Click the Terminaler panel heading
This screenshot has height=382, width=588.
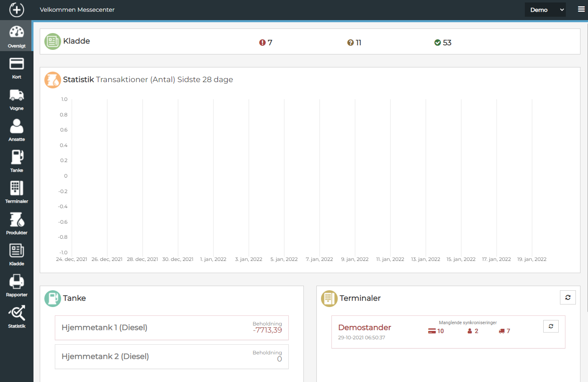[x=360, y=298]
